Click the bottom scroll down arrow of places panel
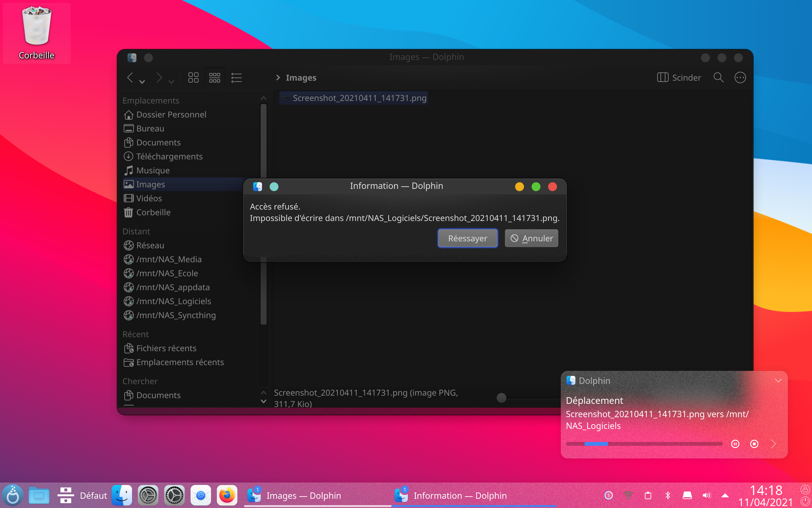 click(x=263, y=402)
